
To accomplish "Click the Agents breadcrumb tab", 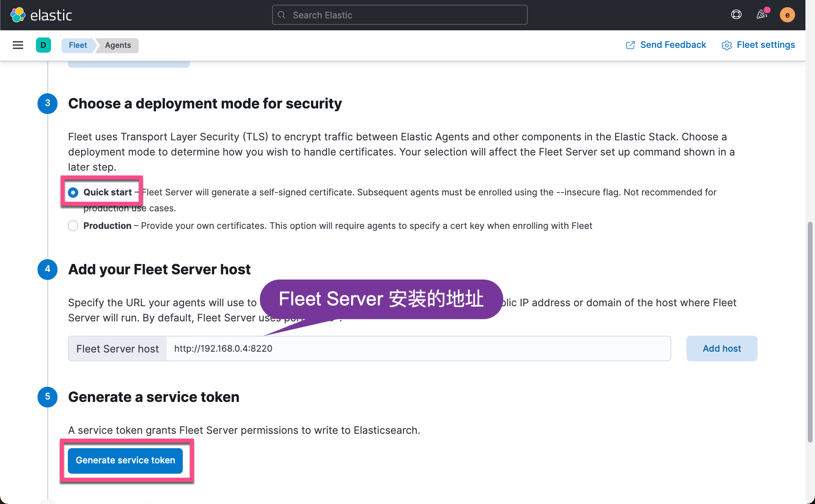I will pyautogui.click(x=117, y=45).
